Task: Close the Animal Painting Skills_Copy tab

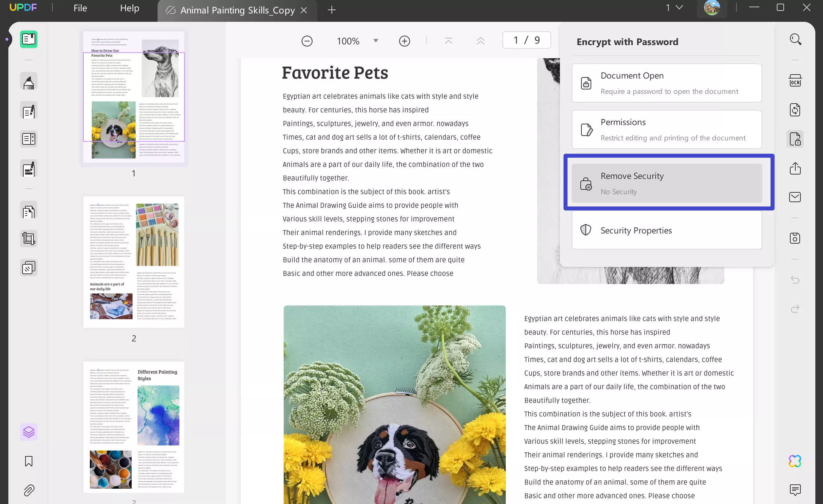Action: (304, 10)
